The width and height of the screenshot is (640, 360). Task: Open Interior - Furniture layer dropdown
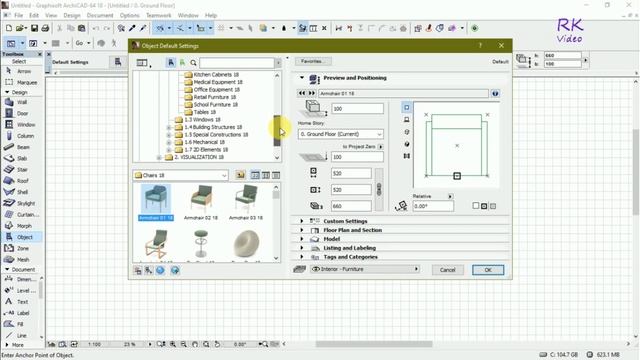tap(364, 269)
